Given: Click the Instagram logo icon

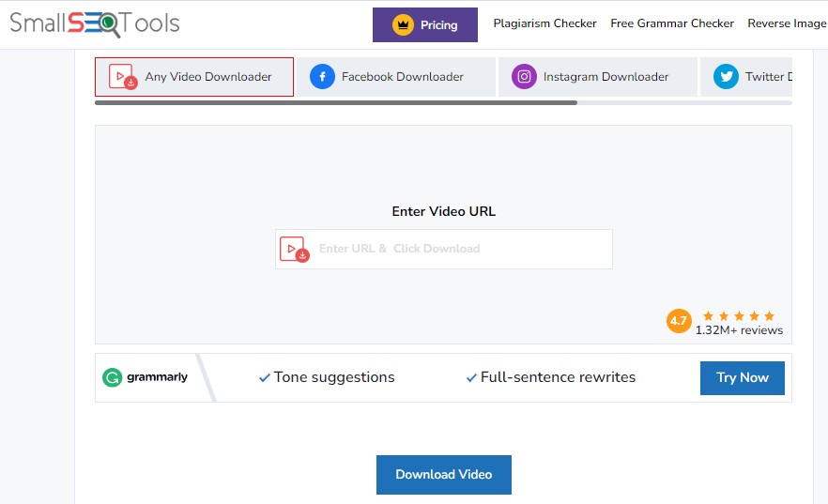Looking at the screenshot, I should (524, 77).
